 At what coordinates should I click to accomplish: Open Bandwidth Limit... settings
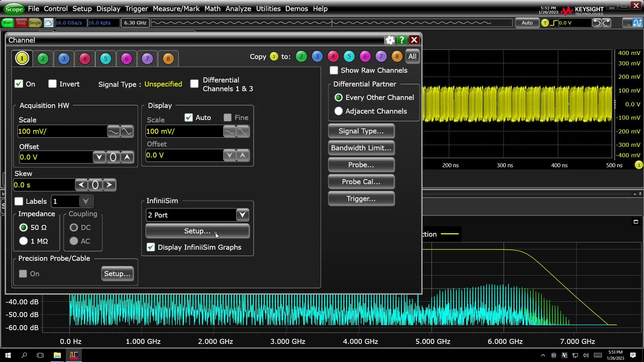[x=361, y=148]
